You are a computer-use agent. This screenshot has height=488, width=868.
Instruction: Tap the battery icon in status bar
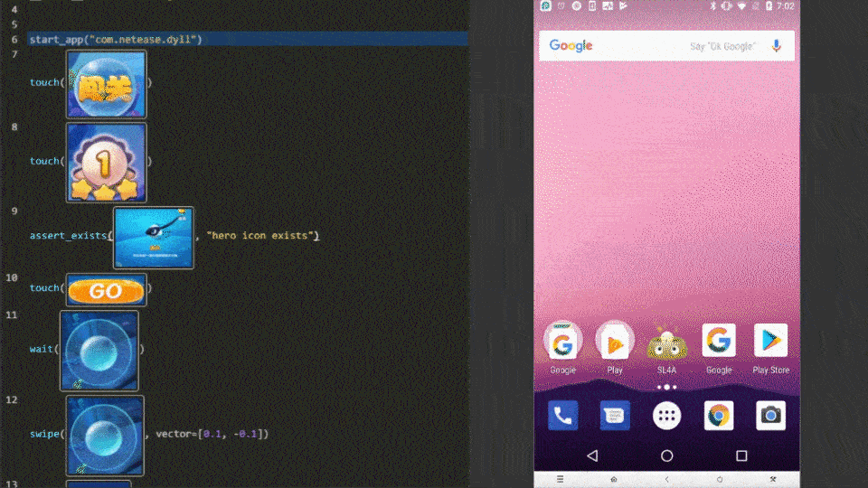(x=769, y=6)
